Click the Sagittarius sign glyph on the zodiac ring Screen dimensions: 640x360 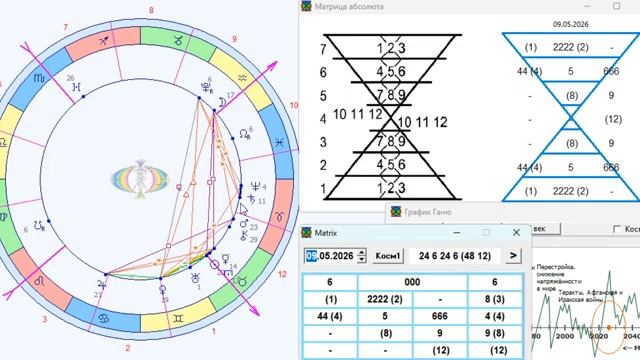tap(104, 40)
